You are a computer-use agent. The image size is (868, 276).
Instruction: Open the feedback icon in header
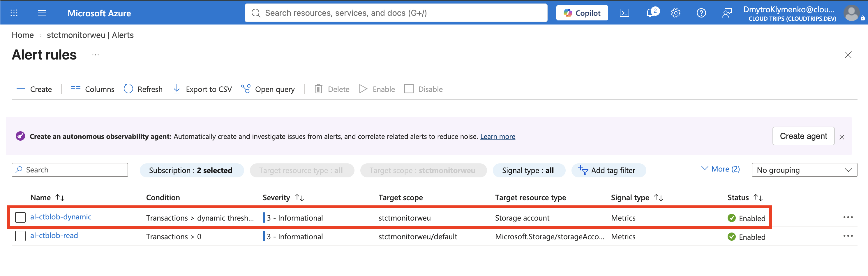pos(727,13)
